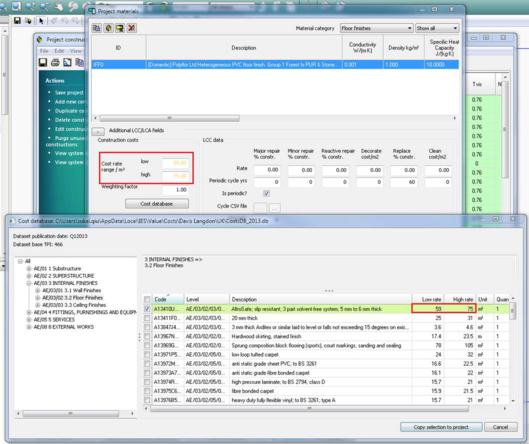The width and height of the screenshot is (529, 444).
Task: Click the red X delete material icon
Action: [x=132, y=28]
